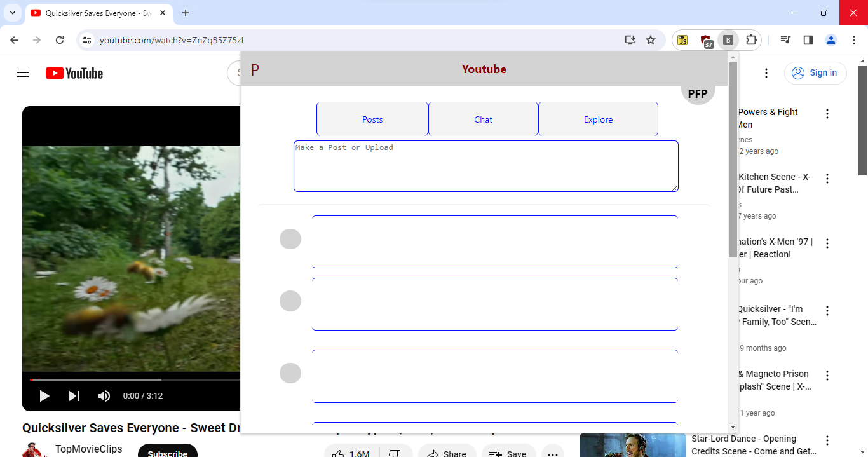This screenshot has height=457, width=868.
Task: Switch to the Chat tab
Action: click(483, 119)
